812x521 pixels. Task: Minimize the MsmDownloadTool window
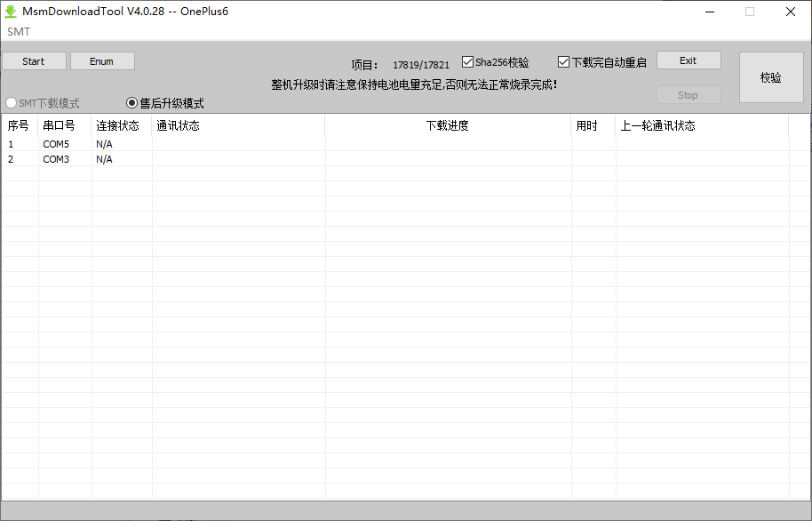coord(710,12)
